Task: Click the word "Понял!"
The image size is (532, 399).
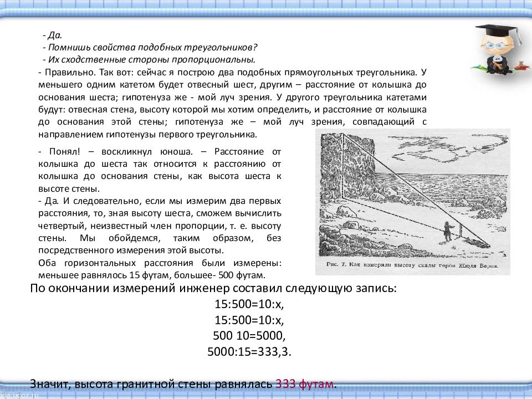Action: pos(65,151)
